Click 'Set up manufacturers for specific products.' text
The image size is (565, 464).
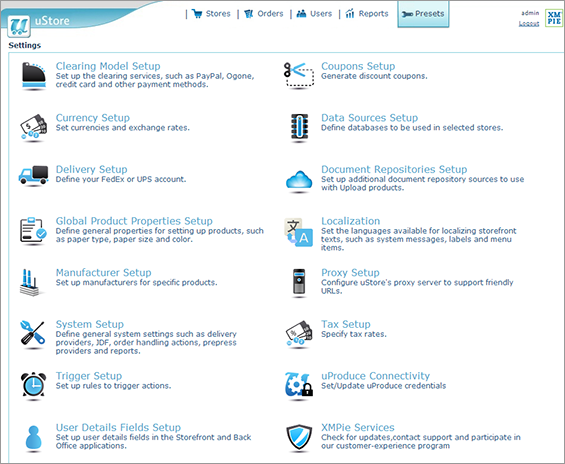pos(136,282)
